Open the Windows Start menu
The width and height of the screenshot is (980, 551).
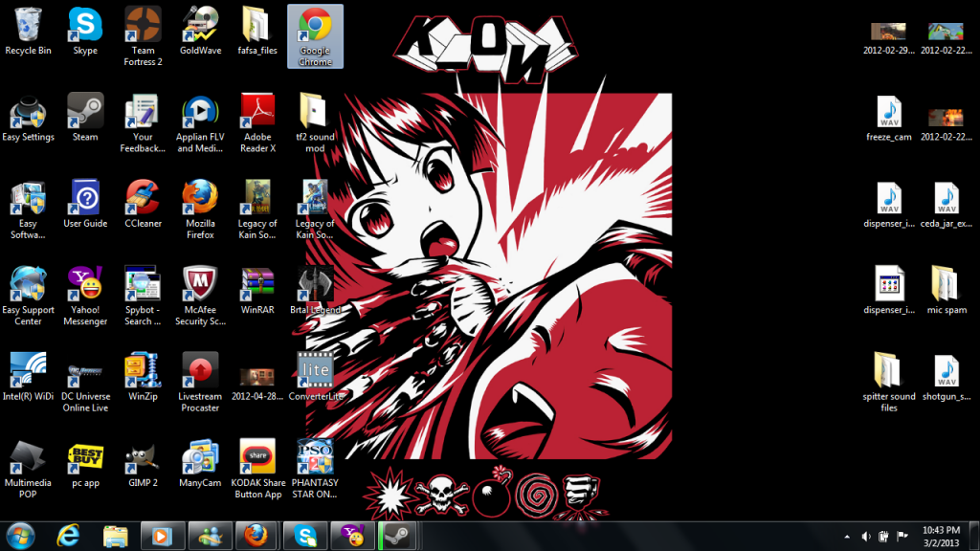point(20,536)
